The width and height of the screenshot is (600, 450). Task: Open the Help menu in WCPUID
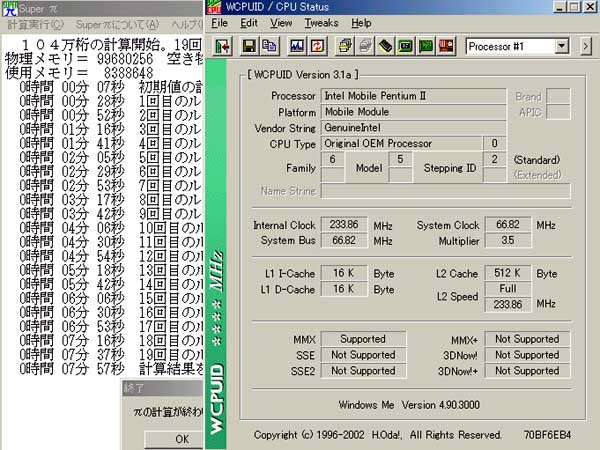click(x=361, y=23)
